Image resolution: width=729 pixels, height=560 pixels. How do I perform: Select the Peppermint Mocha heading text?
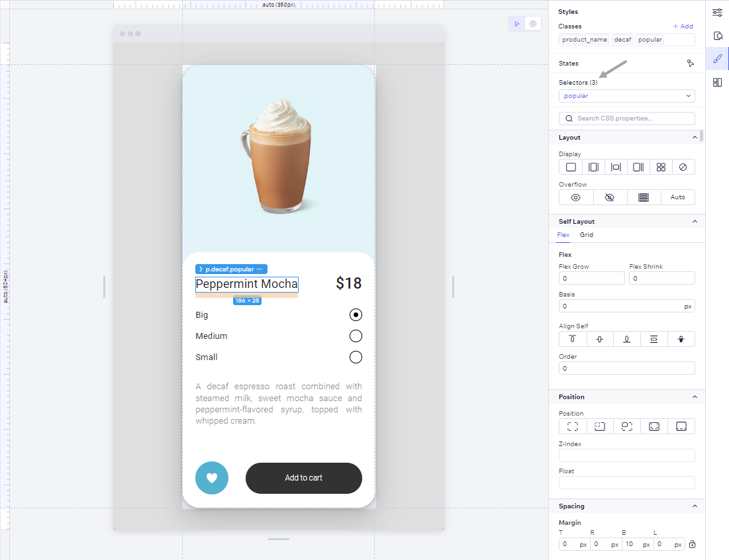(246, 284)
